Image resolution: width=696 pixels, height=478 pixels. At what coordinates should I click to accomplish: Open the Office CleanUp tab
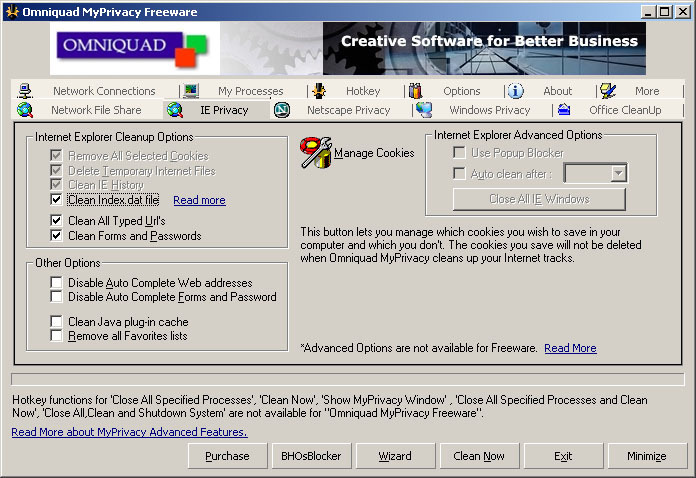[625, 110]
